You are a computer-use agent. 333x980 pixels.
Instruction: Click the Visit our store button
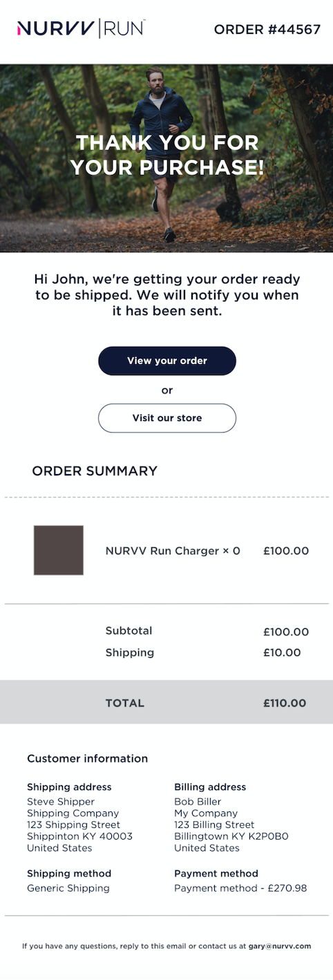click(167, 418)
